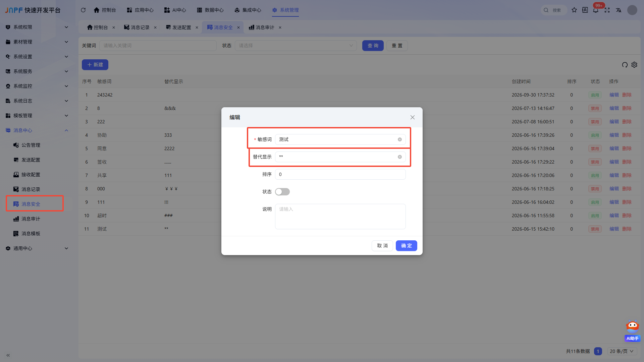Expand the 系统设置 menu

coord(37,57)
